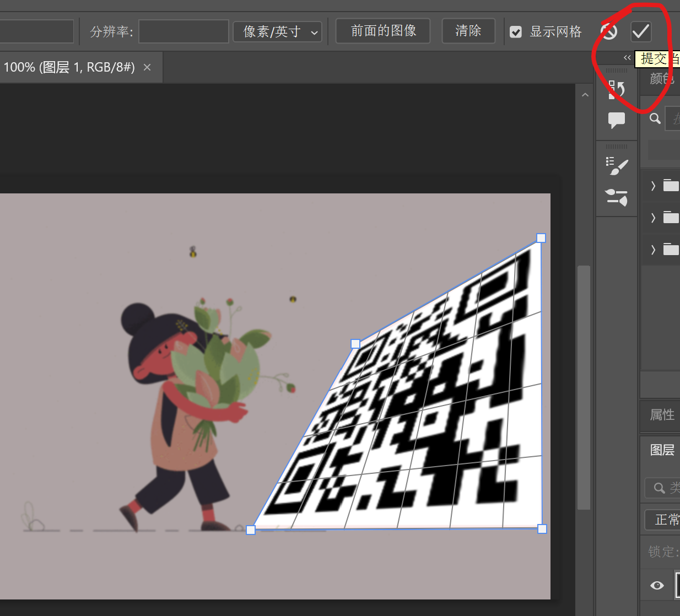Close the document tab
Image resolution: width=680 pixels, height=616 pixels.
click(147, 67)
